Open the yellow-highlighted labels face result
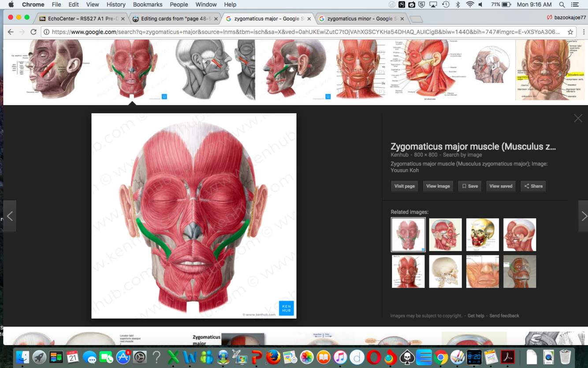 point(550,70)
